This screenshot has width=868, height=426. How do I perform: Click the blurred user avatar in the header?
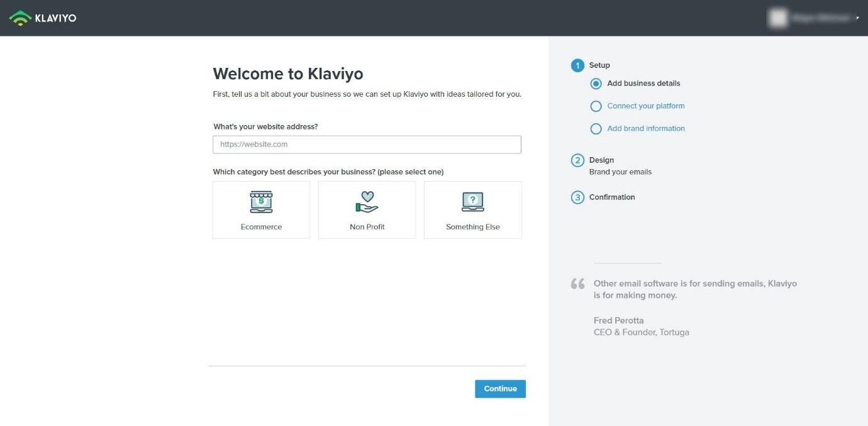778,18
